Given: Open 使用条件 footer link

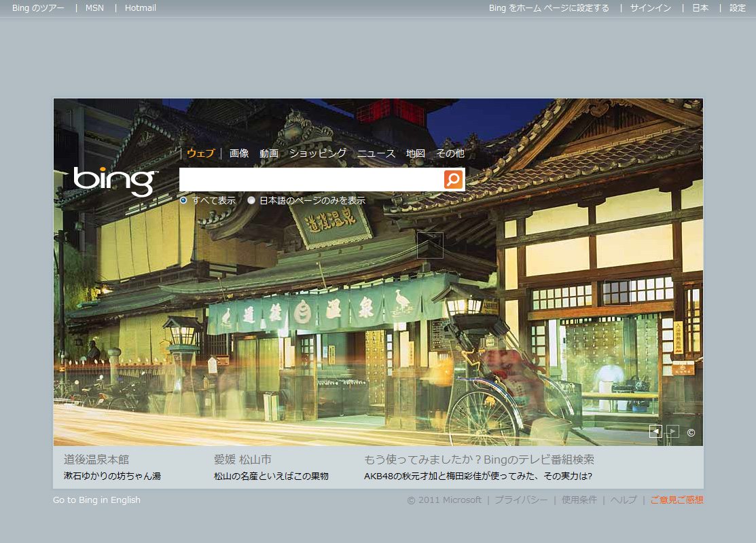Looking at the screenshot, I should point(579,500).
